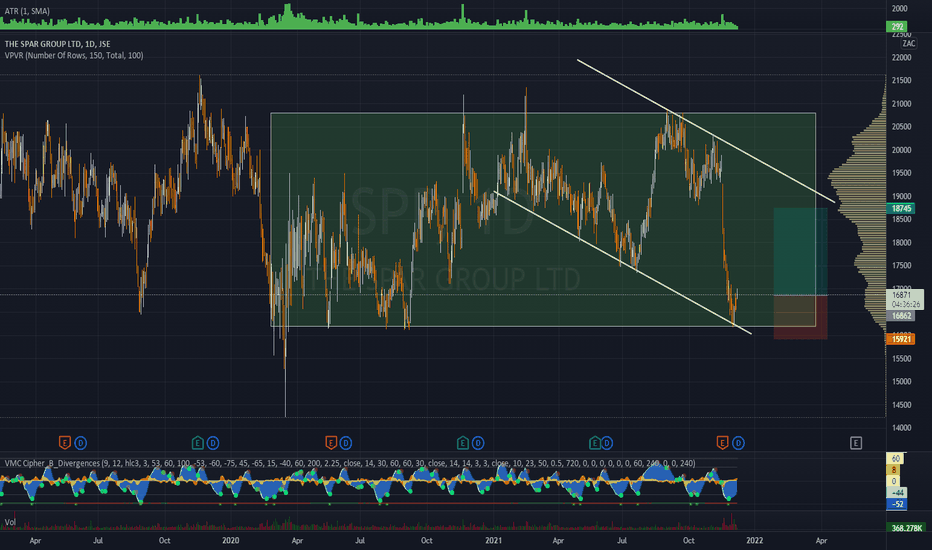The image size is (932, 550).
Task: Select the red long-position stop-loss zone
Action: click(x=800, y=317)
